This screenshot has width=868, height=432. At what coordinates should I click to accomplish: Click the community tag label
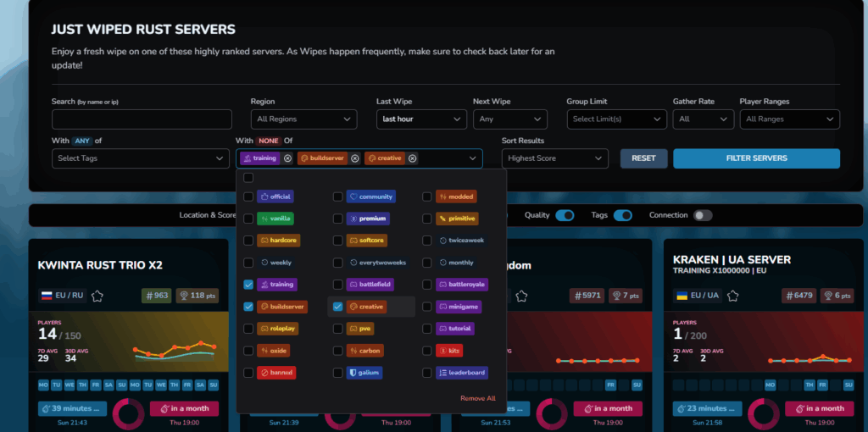[370, 197]
